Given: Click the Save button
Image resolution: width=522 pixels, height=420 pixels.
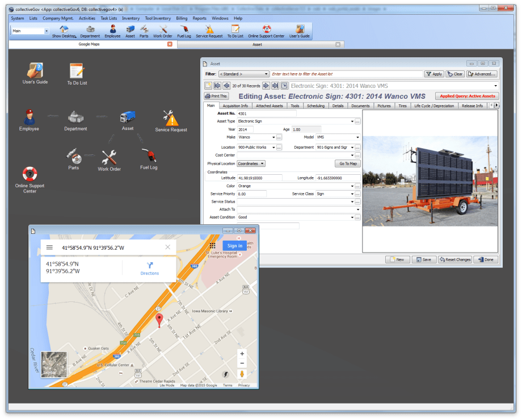Looking at the screenshot, I should [x=424, y=259].
